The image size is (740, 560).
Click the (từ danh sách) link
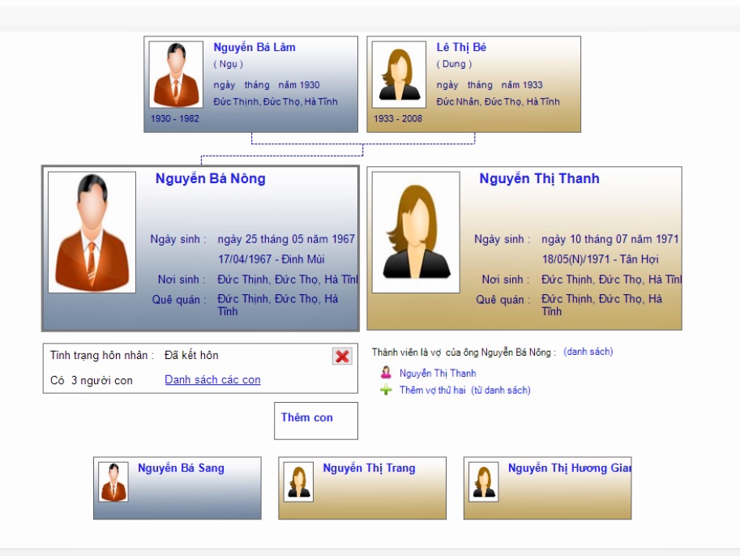[x=501, y=390]
